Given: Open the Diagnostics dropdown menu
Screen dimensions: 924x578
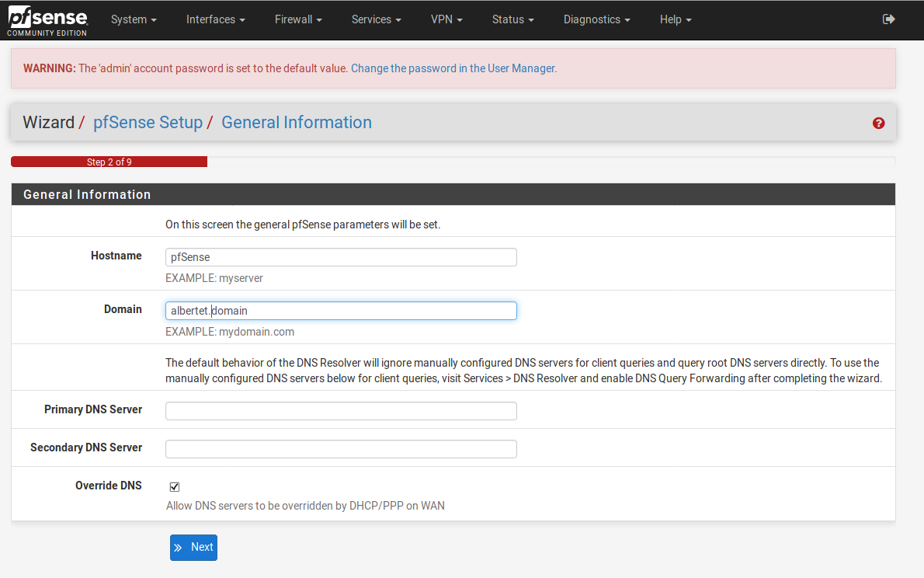Looking at the screenshot, I should coord(597,19).
